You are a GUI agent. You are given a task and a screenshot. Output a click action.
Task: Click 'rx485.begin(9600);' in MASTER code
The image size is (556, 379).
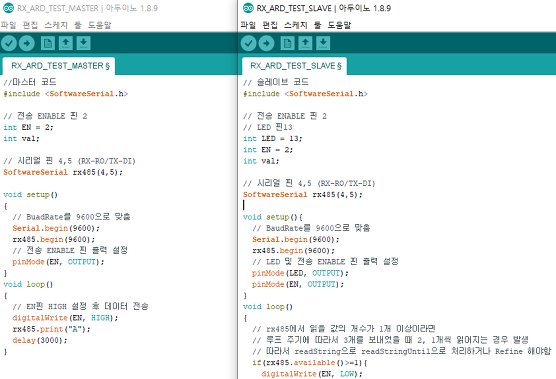(54, 239)
